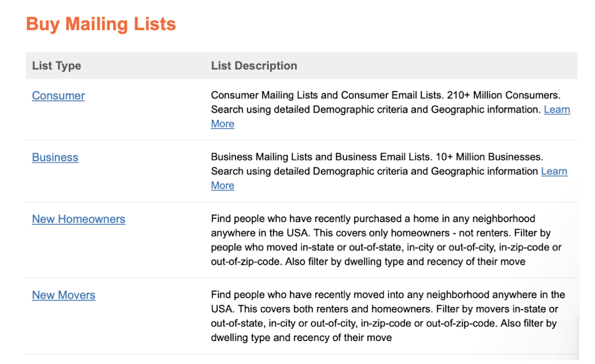Click 'Learn' link ending Consumer description line
The height and width of the screenshot is (364, 595).
pyautogui.click(x=557, y=110)
